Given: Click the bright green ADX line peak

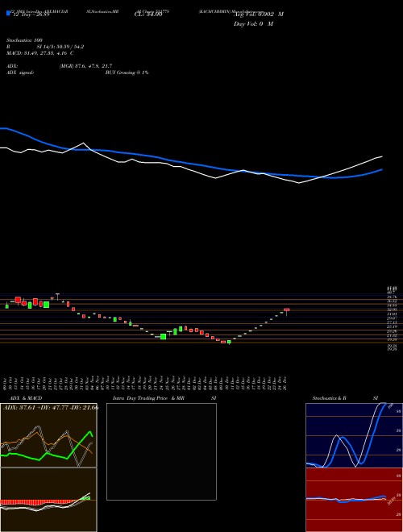Looking at the screenshot, I should [x=90, y=432].
